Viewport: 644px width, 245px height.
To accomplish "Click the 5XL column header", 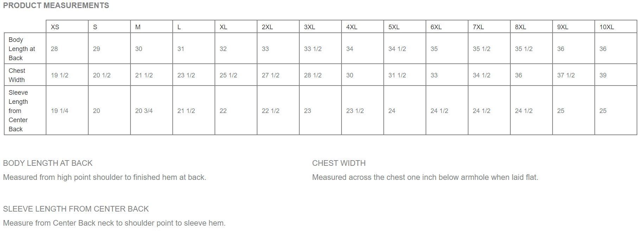I will 394,27.
